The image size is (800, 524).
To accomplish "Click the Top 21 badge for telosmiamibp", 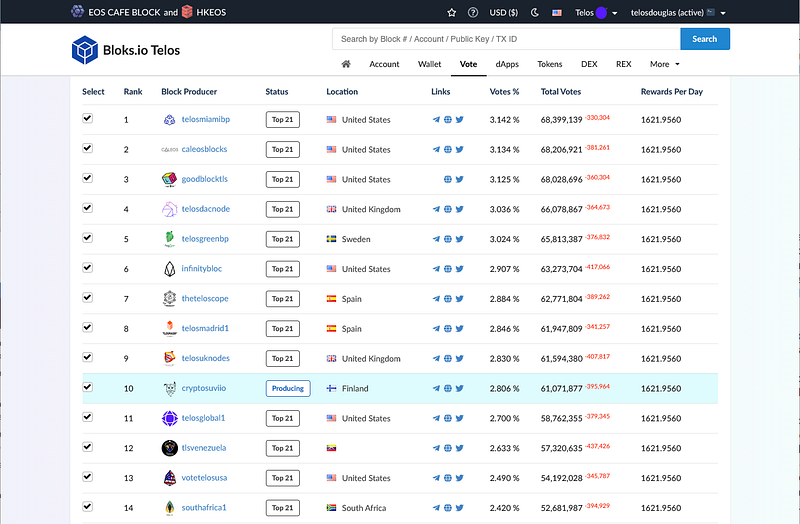I will tap(283, 119).
